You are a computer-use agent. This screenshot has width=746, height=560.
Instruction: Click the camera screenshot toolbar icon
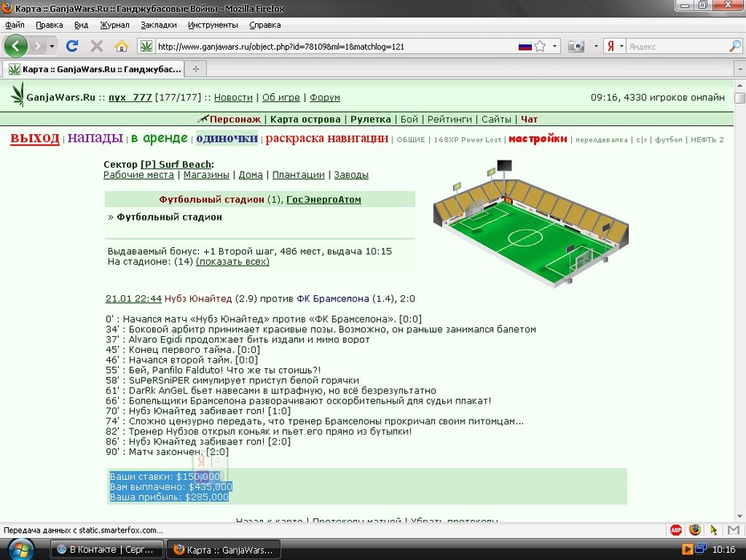(x=576, y=47)
